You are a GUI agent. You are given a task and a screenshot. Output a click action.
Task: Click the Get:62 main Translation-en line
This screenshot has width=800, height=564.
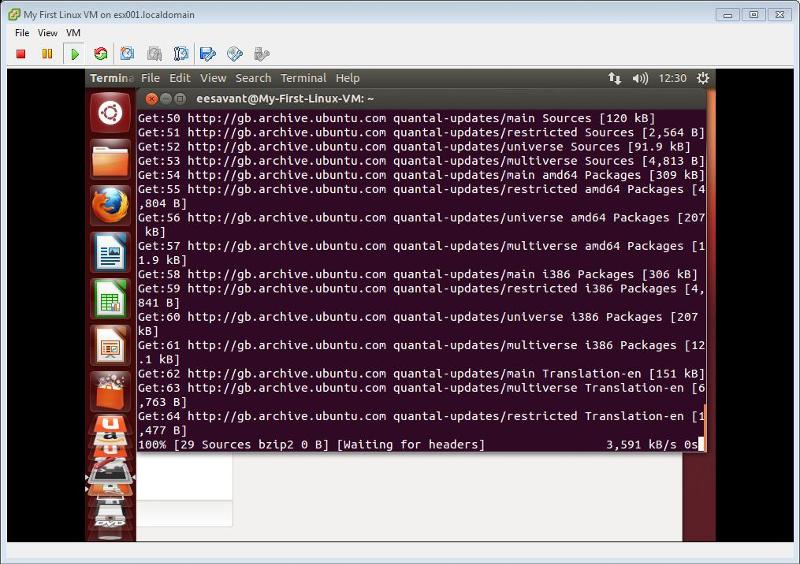[421, 374]
